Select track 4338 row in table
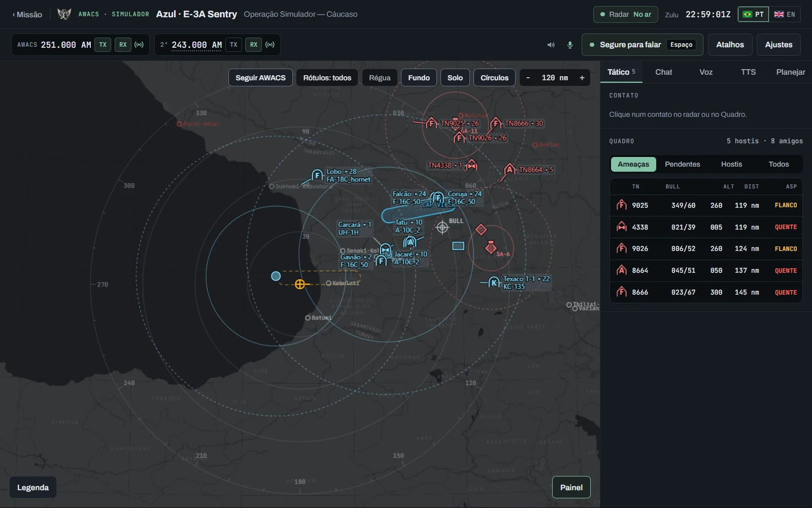Viewport: 812px width, 508px height. pos(706,227)
